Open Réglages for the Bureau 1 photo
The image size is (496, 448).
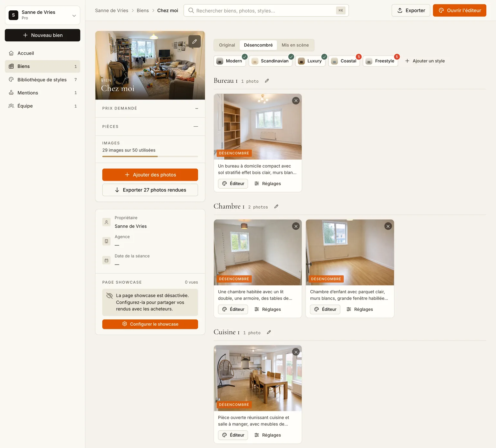268,183
